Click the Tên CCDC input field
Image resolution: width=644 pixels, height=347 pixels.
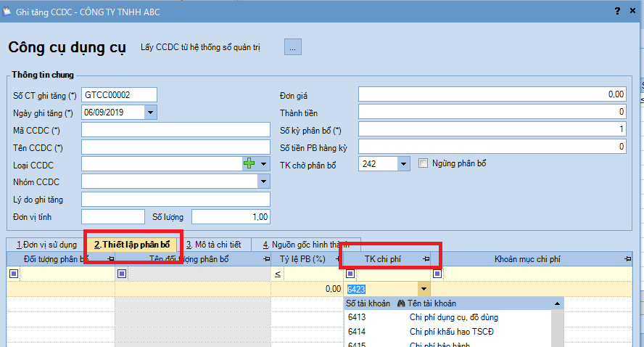(176, 147)
